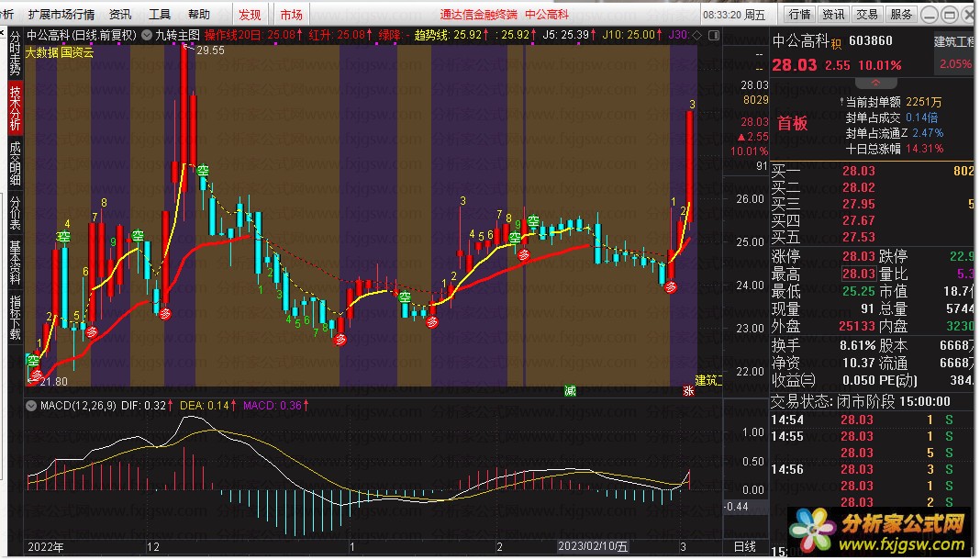Click the 减 marker below the chart
This screenshot has height=560, width=980.
(x=570, y=391)
